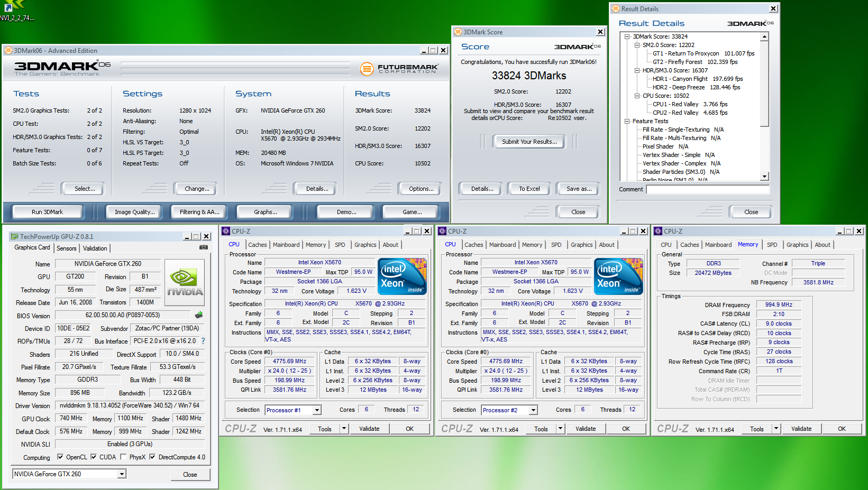Click the GPU-Z camera screenshot icon
Image resolution: width=868 pixels, height=490 pixels.
click(203, 247)
